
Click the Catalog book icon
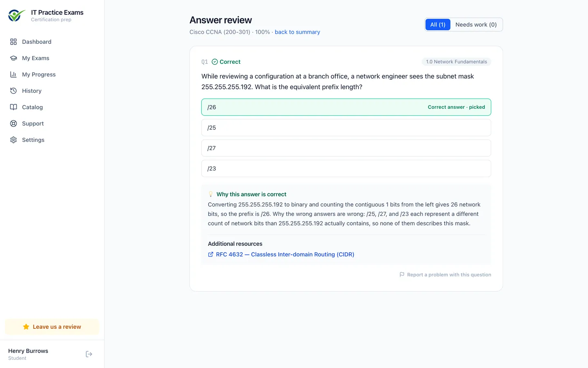coord(13,107)
